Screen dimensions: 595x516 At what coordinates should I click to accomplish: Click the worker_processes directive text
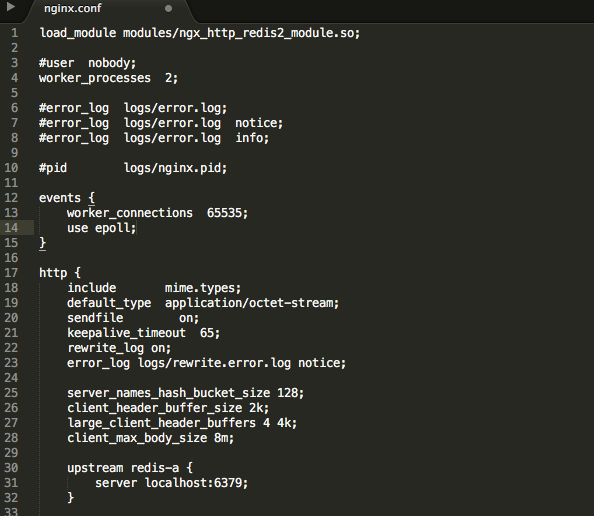pos(95,78)
